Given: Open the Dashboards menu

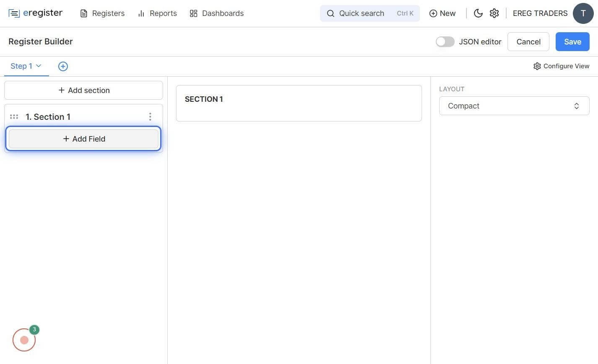Looking at the screenshot, I should pyautogui.click(x=217, y=13).
